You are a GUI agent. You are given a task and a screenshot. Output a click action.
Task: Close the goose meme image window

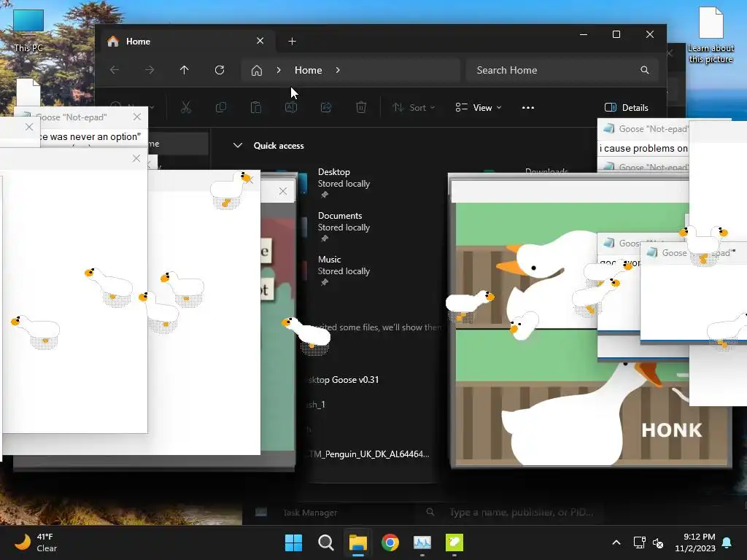[283, 191]
